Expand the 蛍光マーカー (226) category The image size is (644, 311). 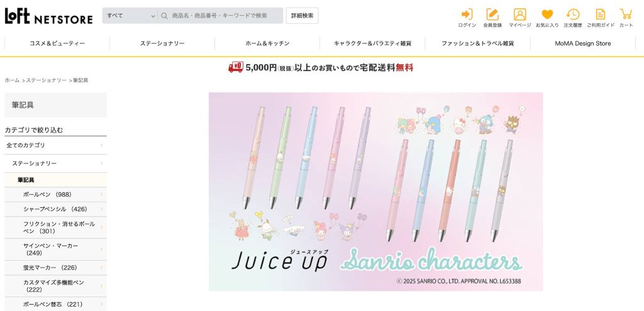pyautogui.click(x=55, y=268)
